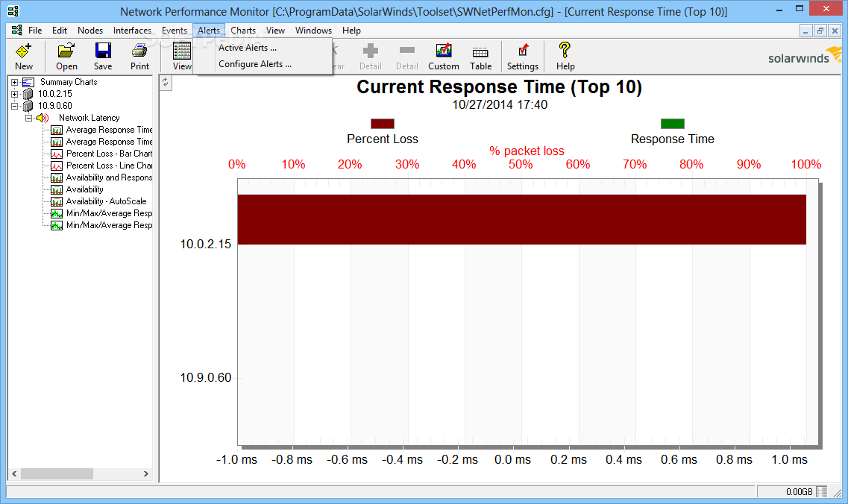Open a configuration with the Open icon
This screenshot has width=848, height=504.
(66, 51)
